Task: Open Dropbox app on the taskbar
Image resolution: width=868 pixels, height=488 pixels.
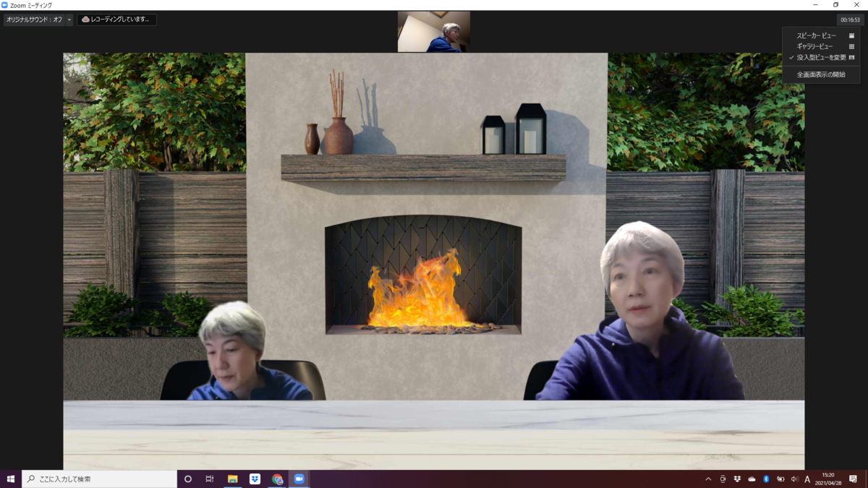Action: [x=255, y=479]
